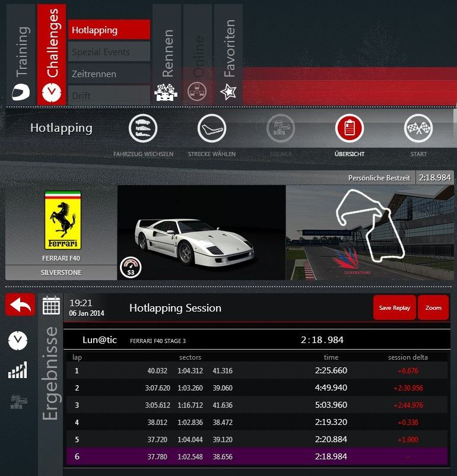The width and height of the screenshot is (457, 476).
Task: Select lap 1 row time 2:25.660
Action: coord(331,370)
